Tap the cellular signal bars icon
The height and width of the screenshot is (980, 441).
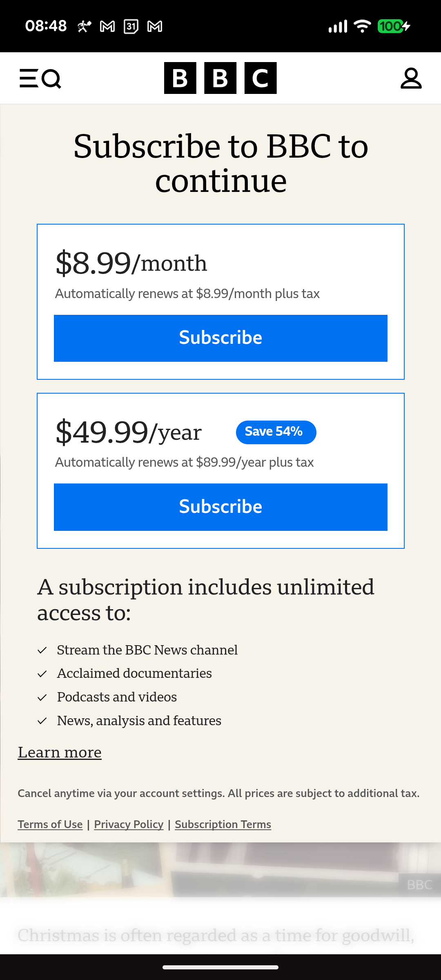tap(338, 27)
